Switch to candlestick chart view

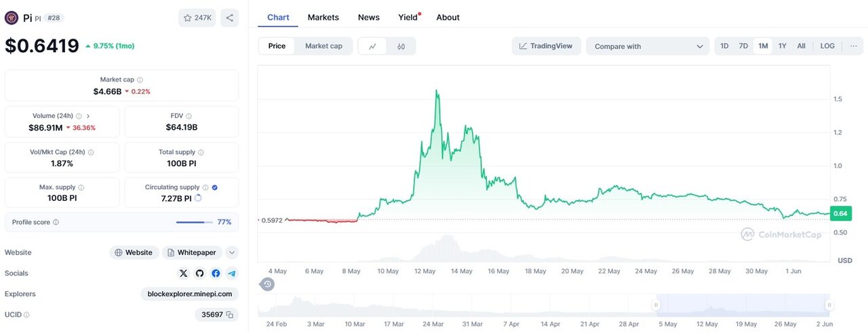point(401,46)
